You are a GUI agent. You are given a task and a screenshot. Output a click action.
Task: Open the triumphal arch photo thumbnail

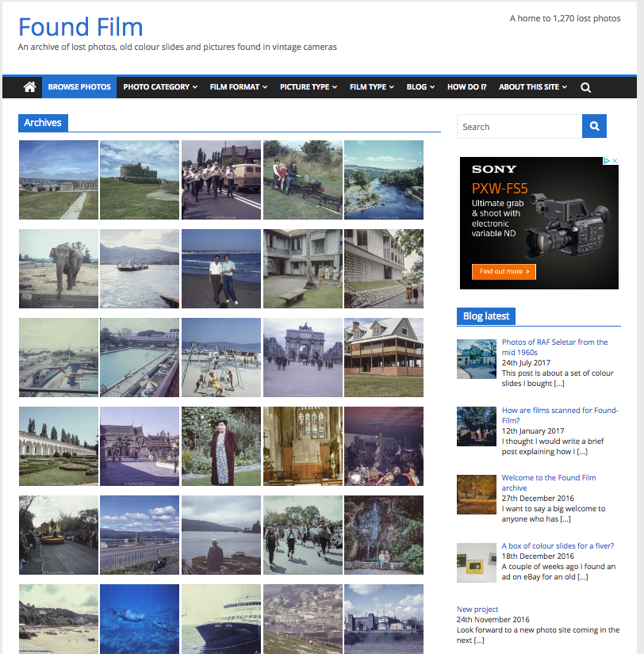[x=303, y=358]
